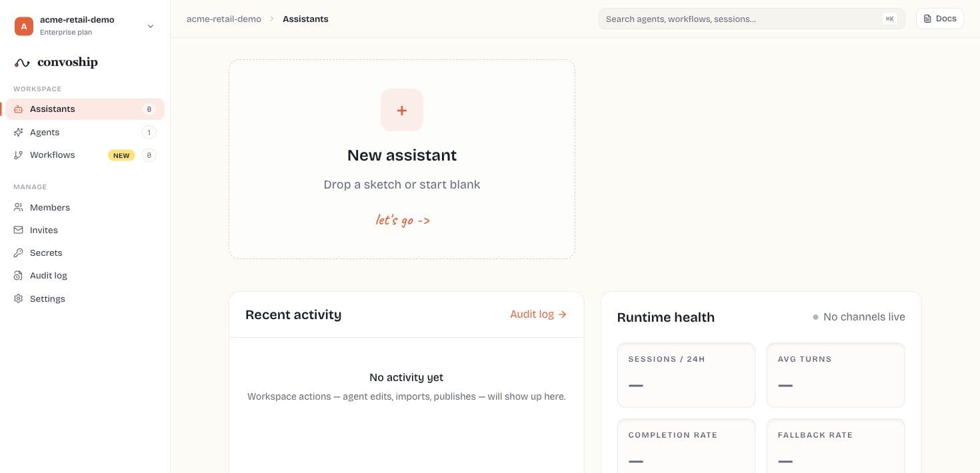Open the Agents sidebar item
Image resolution: width=980 pixels, height=473 pixels.
pyautogui.click(x=85, y=133)
